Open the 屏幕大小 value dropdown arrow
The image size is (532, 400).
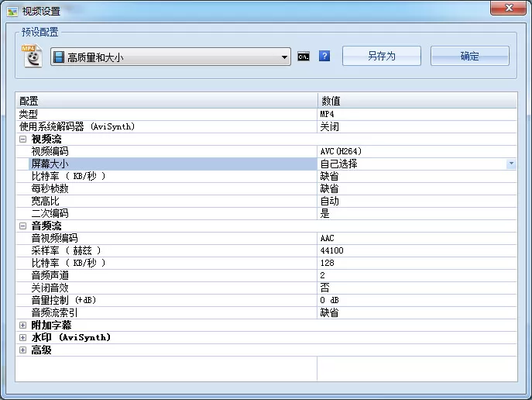tap(511, 164)
